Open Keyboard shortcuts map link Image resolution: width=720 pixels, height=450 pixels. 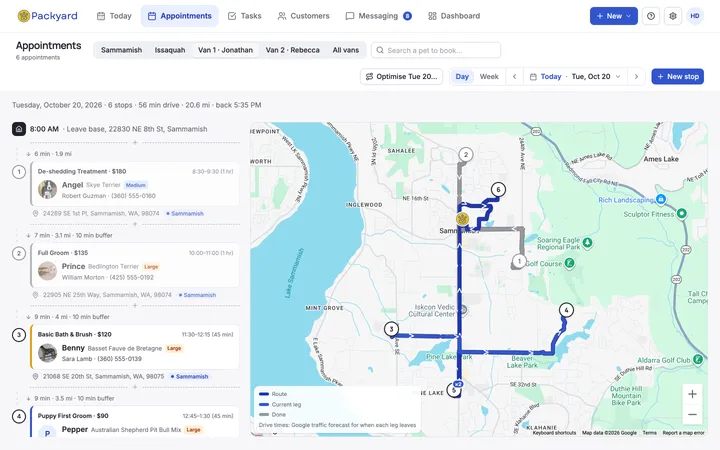(554, 433)
